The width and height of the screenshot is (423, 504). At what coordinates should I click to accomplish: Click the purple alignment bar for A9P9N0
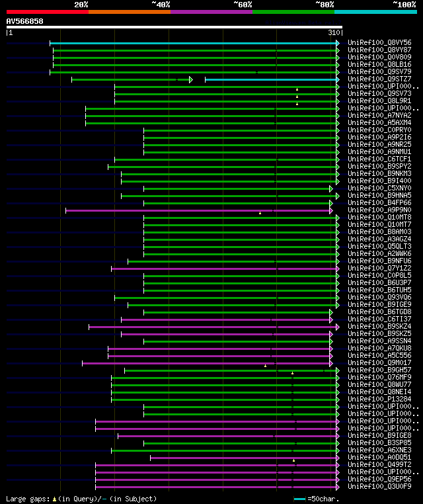pyautogui.click(x=198, y=210)
